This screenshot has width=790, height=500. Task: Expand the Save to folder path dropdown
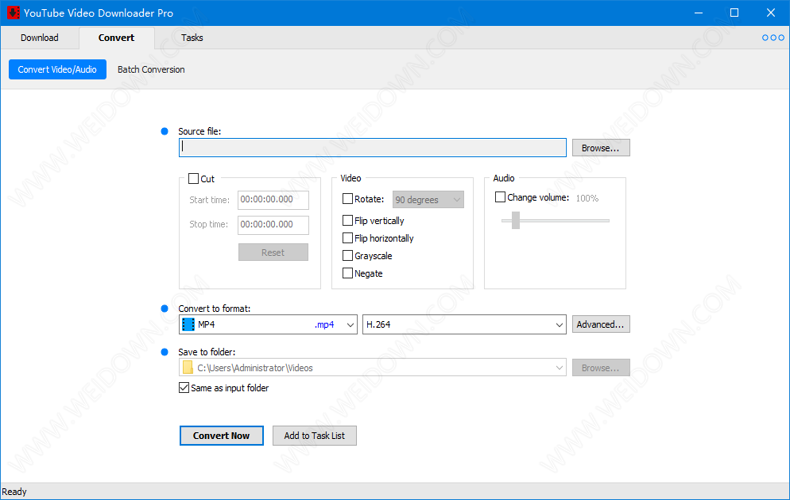click(x=559, y=368)
